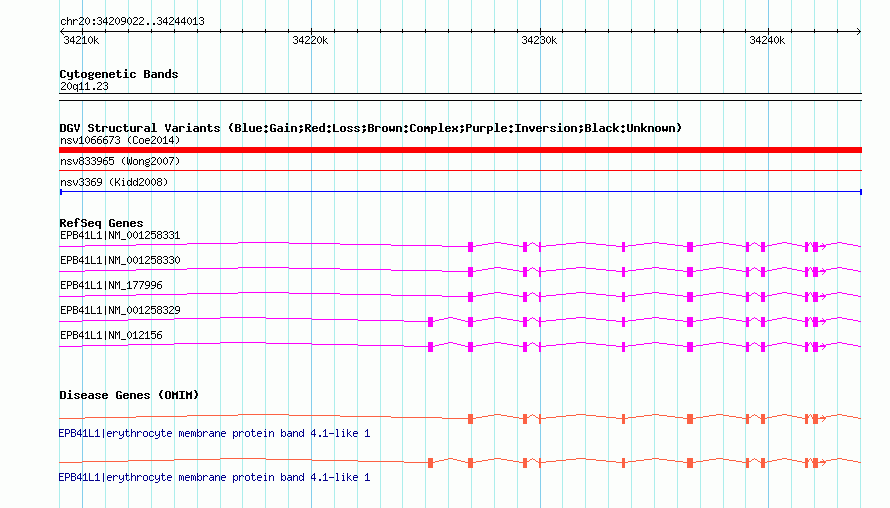The image size is (890, 508).
Task: Open the EPB41L1|NM_012156 transcript label
Action: pos(111,335)
